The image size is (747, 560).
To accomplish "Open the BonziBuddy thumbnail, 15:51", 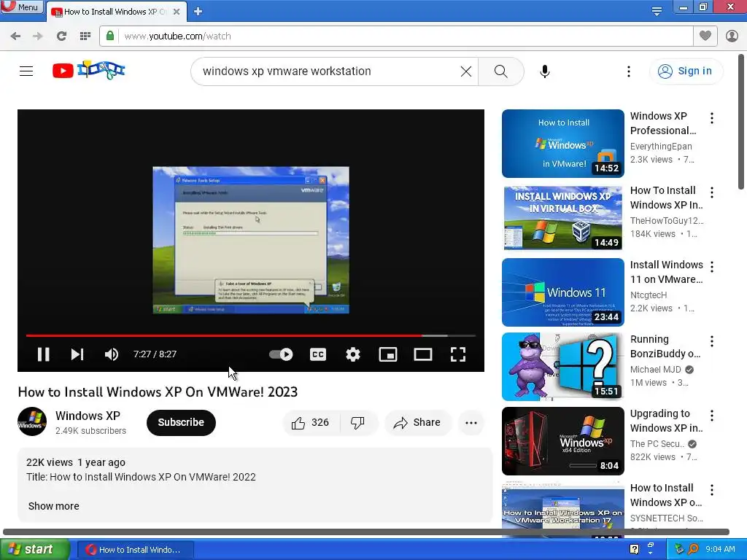I will [562, 366].
